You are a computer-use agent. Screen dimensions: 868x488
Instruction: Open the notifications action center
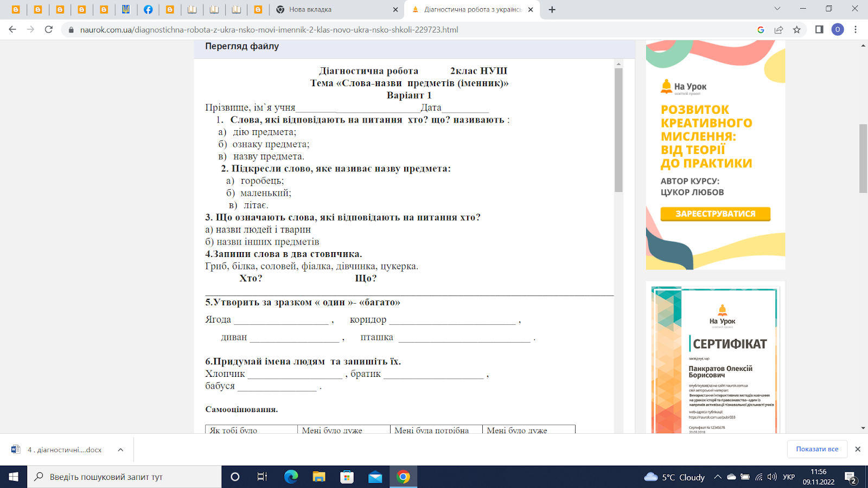click(x=850, y=477)
